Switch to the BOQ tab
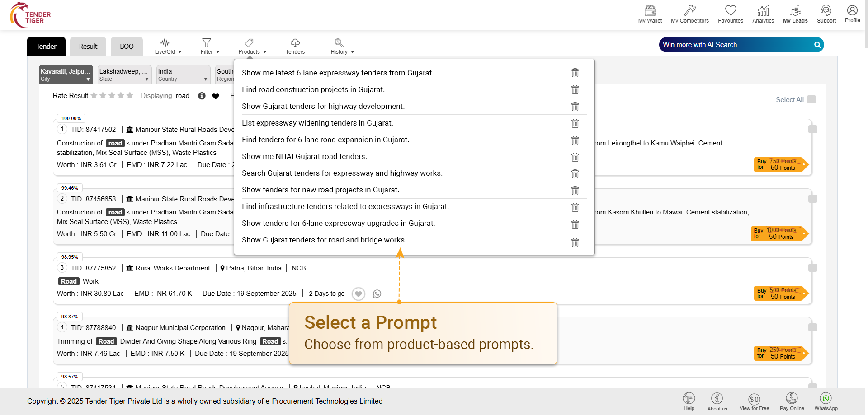The width and height of the screenshot is (868, 415). (127, 47)
